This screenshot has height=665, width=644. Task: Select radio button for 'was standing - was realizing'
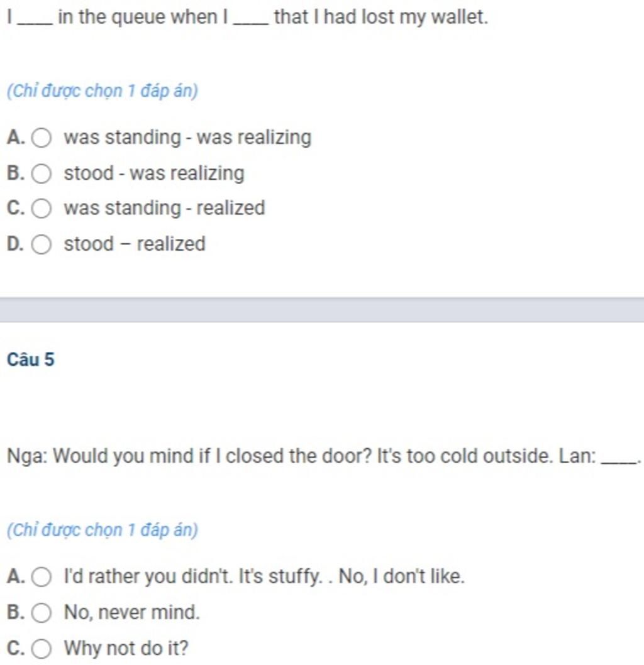tap(42, 138)
